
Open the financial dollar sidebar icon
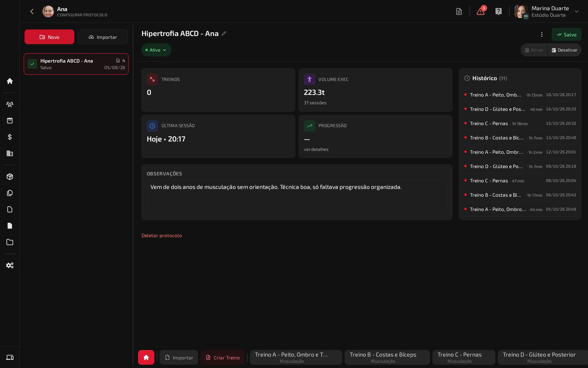coord(10,137)
